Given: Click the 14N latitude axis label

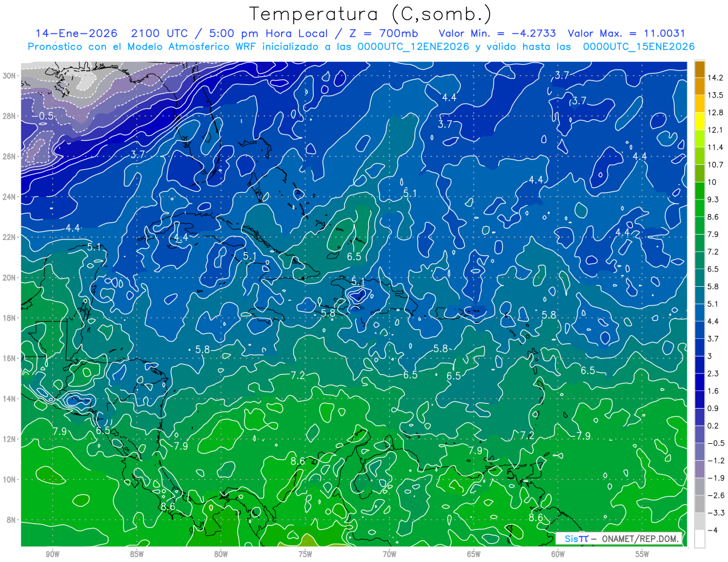Looking at the screenshot, I should click(10, 398).
